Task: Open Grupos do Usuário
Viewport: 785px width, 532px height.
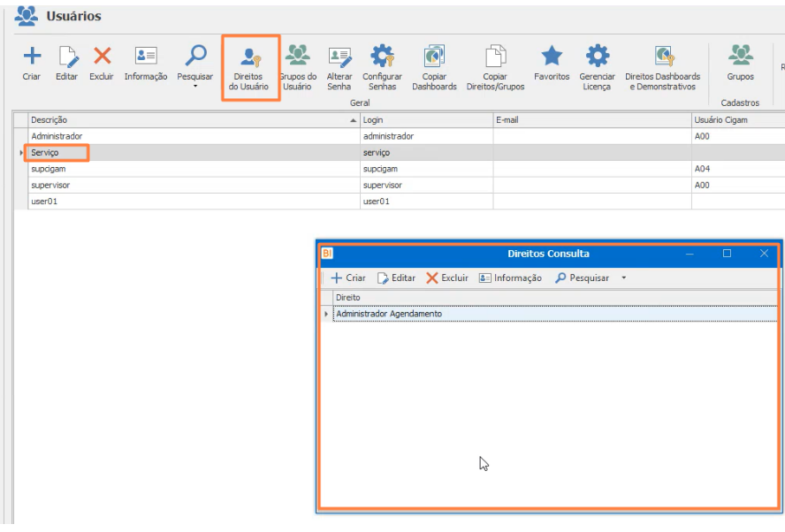Action: (298, 68)
